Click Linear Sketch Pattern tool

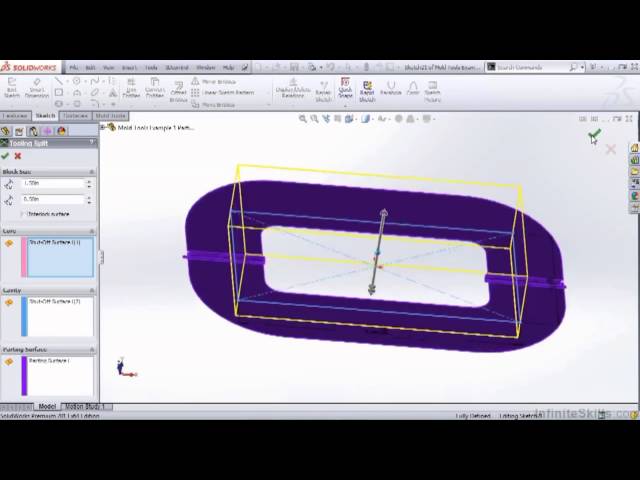pyautogui.click(x=223, y=93)
